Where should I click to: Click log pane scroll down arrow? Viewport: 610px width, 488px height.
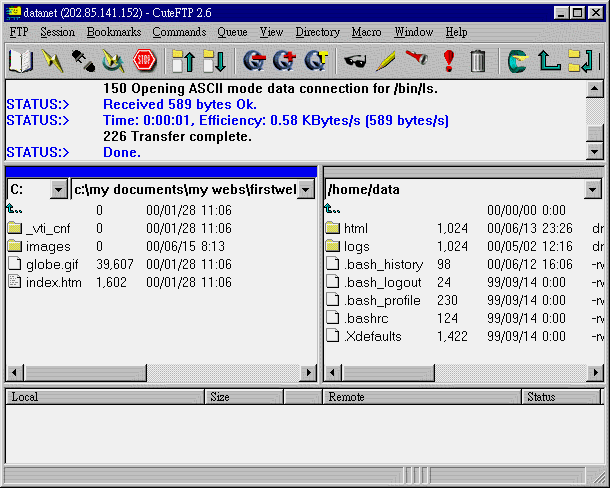pos(594,151)
